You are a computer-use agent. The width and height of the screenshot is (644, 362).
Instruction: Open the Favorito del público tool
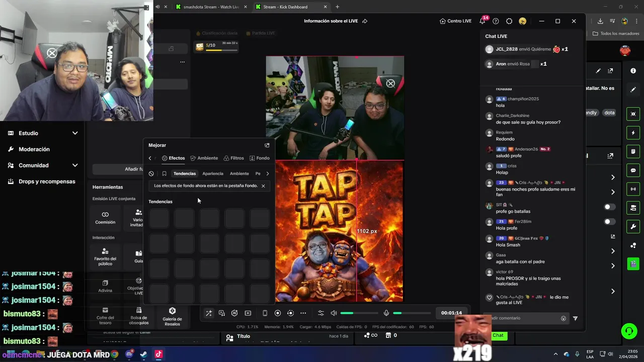105,256
